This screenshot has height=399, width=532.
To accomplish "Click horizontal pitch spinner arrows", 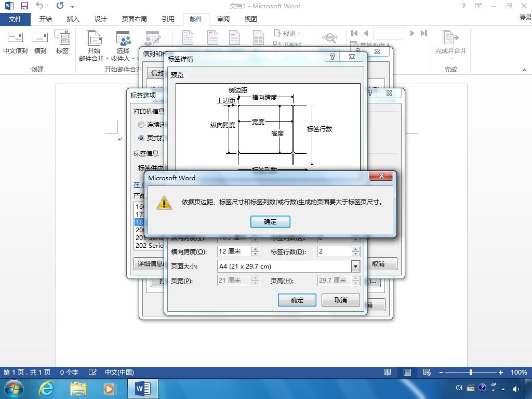I will pos(256,251).
